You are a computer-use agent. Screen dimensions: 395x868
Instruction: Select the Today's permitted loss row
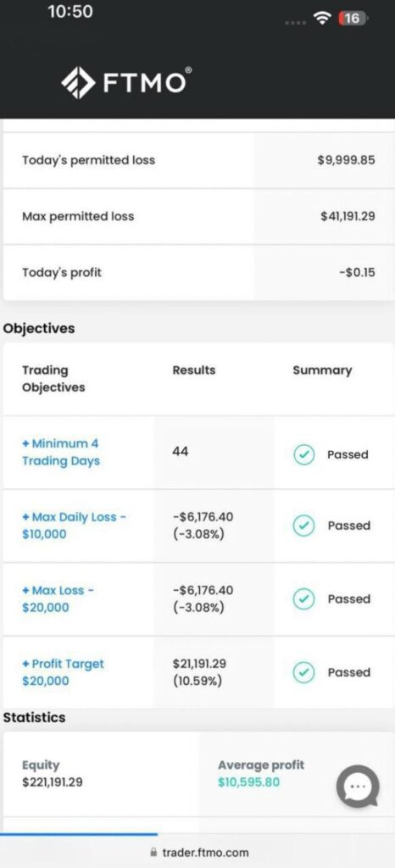point(198,160)
